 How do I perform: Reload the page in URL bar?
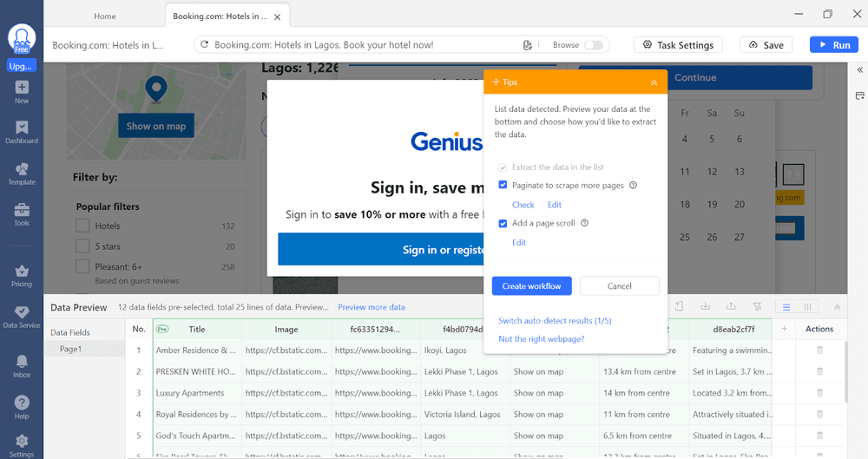click(204, 45)
